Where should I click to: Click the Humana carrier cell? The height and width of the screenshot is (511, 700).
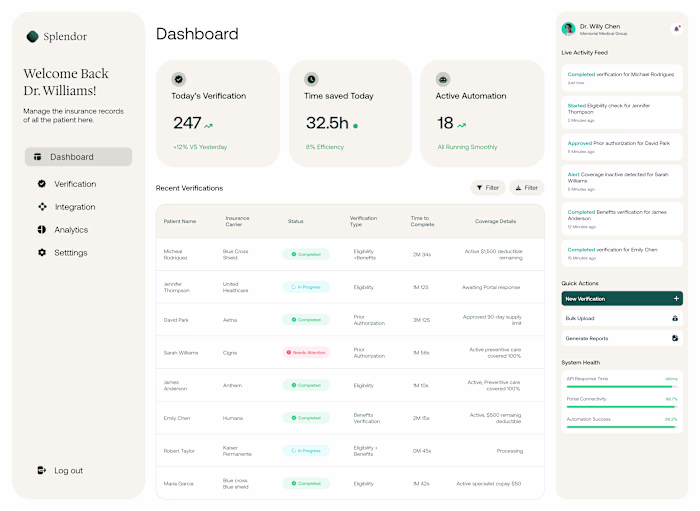[x=233, y=418]
